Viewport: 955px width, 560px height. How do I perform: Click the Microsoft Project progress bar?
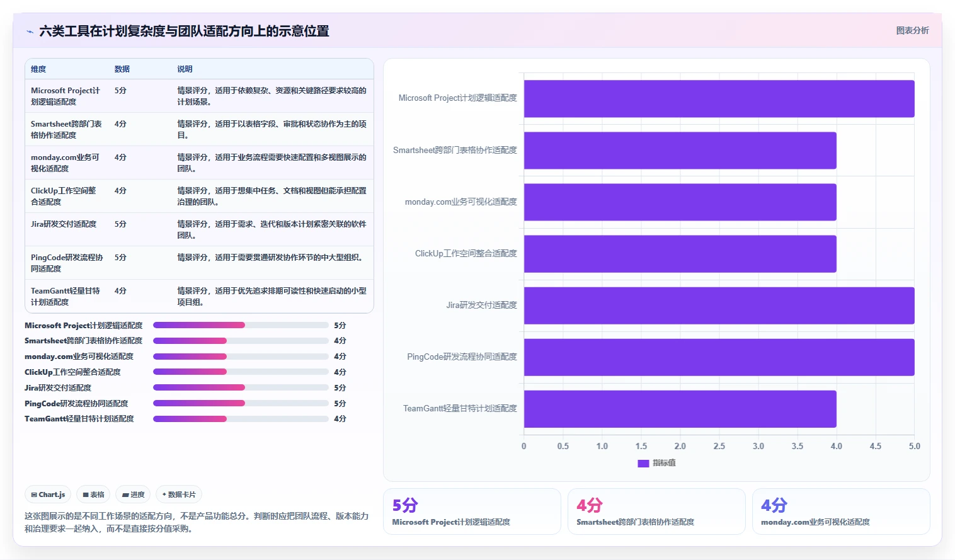click(x=241, y=326)
